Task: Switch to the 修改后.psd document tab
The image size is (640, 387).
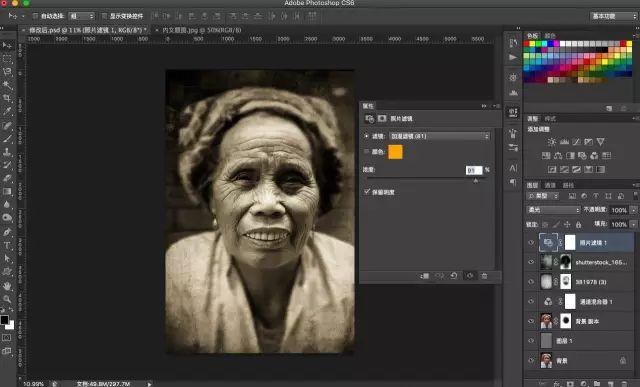Action: click(85, 30)
